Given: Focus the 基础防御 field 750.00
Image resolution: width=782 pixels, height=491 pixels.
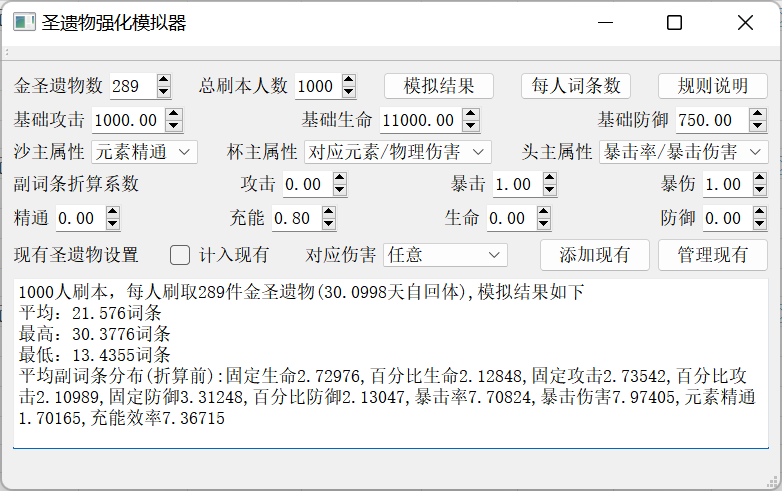Looking at the screenshot, I should [x=713, y=120].
